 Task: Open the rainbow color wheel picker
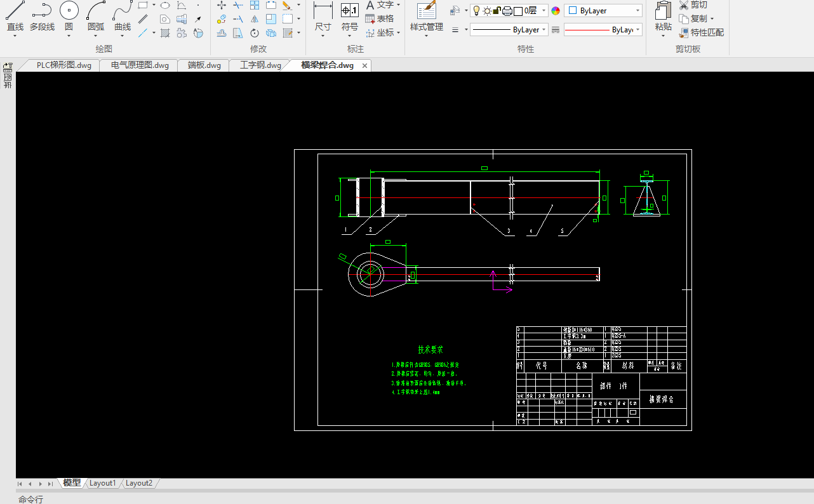pos(556,11)
